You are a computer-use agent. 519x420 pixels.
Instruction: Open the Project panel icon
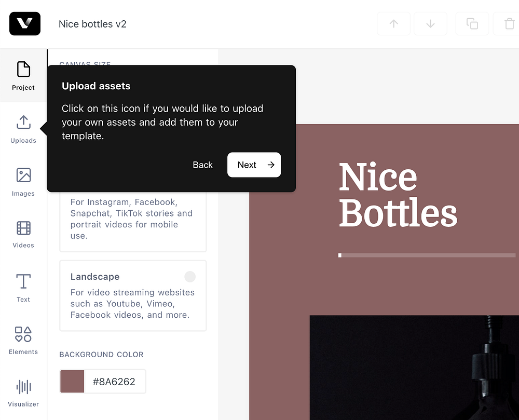[23, 69]
